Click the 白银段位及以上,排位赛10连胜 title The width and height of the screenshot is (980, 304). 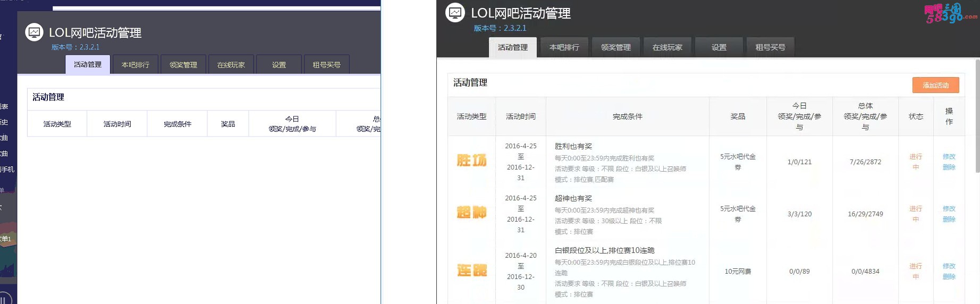(x=605, y=250)
